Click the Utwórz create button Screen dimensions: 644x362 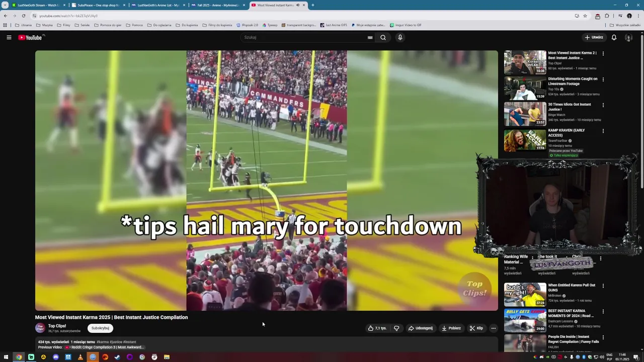click(594, 37)
